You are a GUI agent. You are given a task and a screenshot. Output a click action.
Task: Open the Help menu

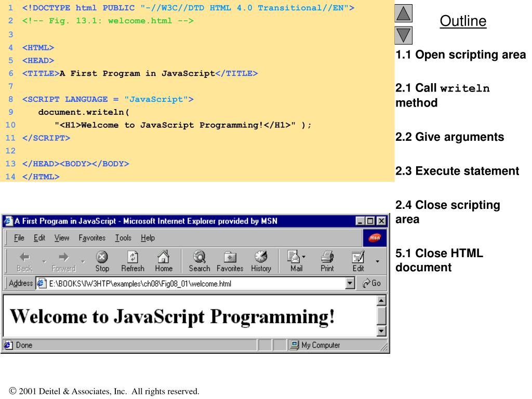[148, 238]
